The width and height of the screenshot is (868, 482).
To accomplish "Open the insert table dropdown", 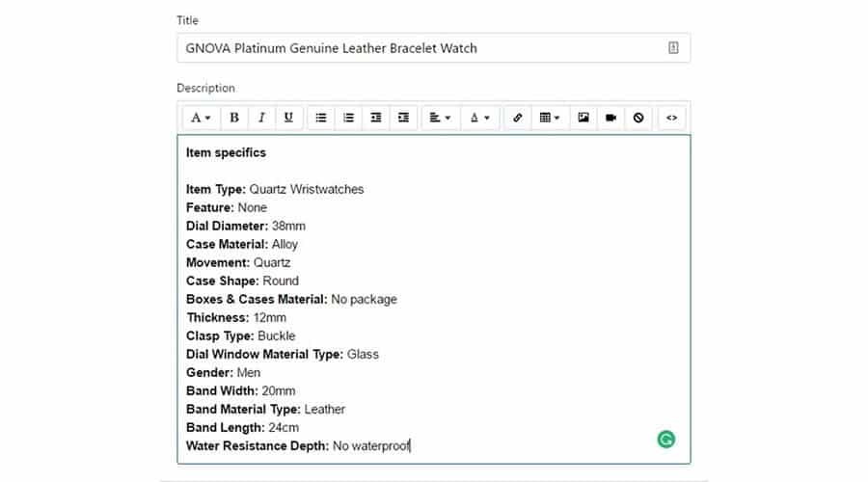I will point(550,118).
